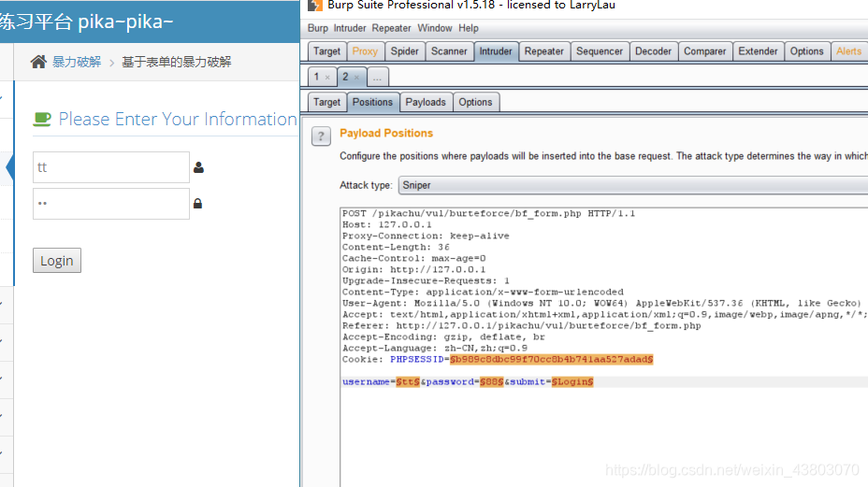Open the Attack type dropdown (Sniper)

[x=632, y=185]
